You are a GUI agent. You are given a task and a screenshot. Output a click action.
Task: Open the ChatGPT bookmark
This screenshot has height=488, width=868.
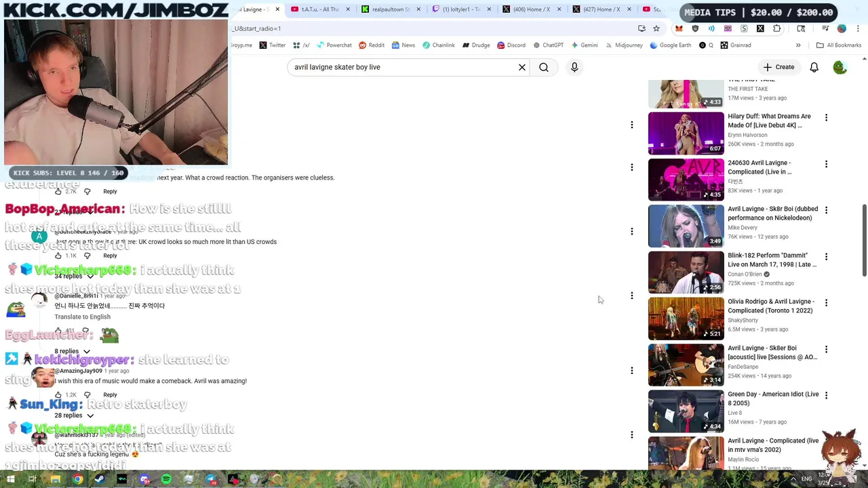pos(548,45)
